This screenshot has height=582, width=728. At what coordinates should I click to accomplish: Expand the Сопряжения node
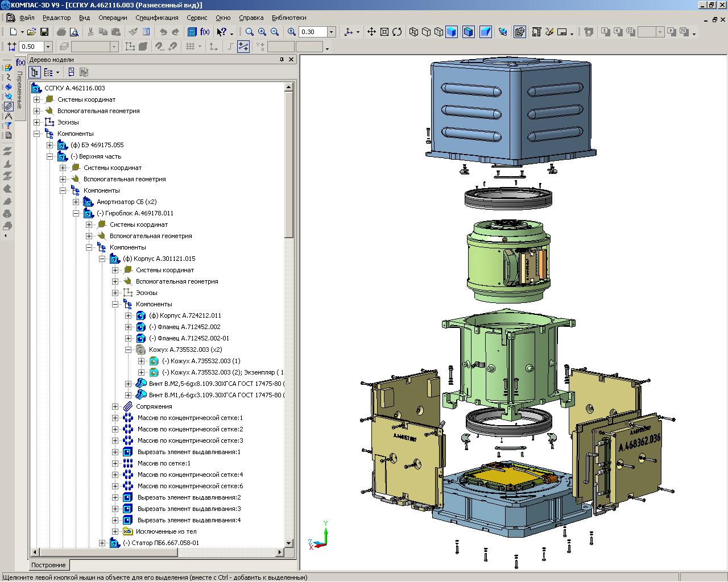point(115,406)
